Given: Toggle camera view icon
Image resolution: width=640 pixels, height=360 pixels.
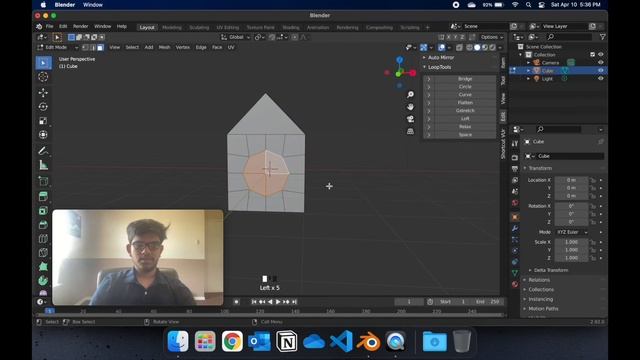Looking at the screenshot, I should click(x=410, y=119).
